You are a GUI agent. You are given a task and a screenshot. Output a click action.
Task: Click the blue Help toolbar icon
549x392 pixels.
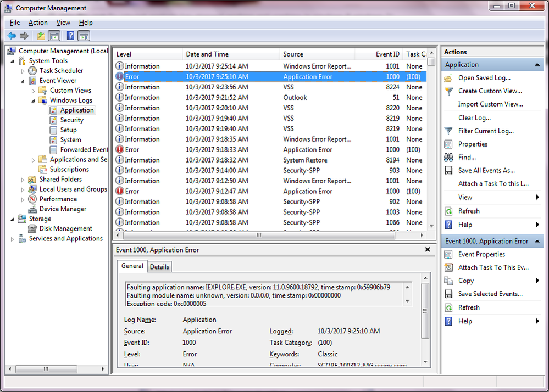70,36
